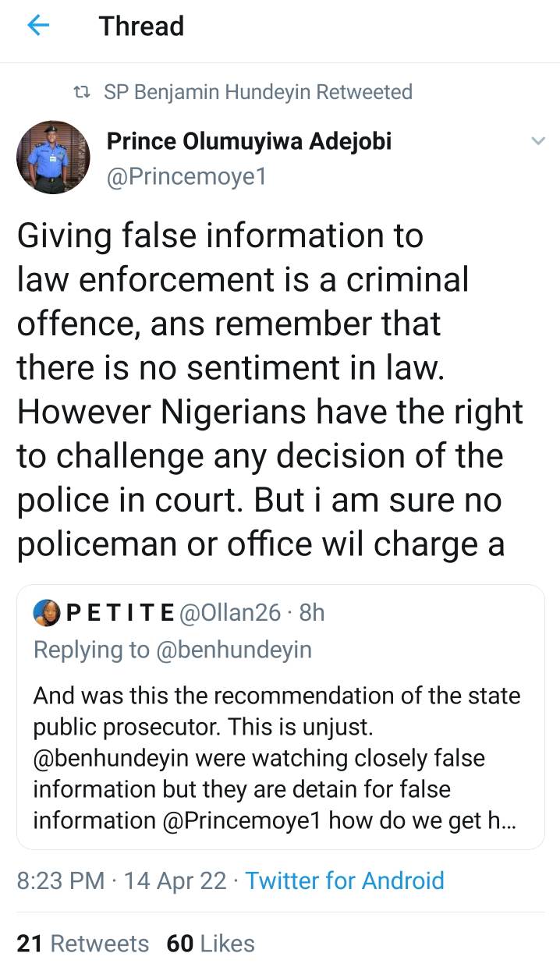Viewport: 560px width, 967px height.
Task: Tap the retweet icon beside SP Benjamin Hundeyin
Action: (81, 93)
